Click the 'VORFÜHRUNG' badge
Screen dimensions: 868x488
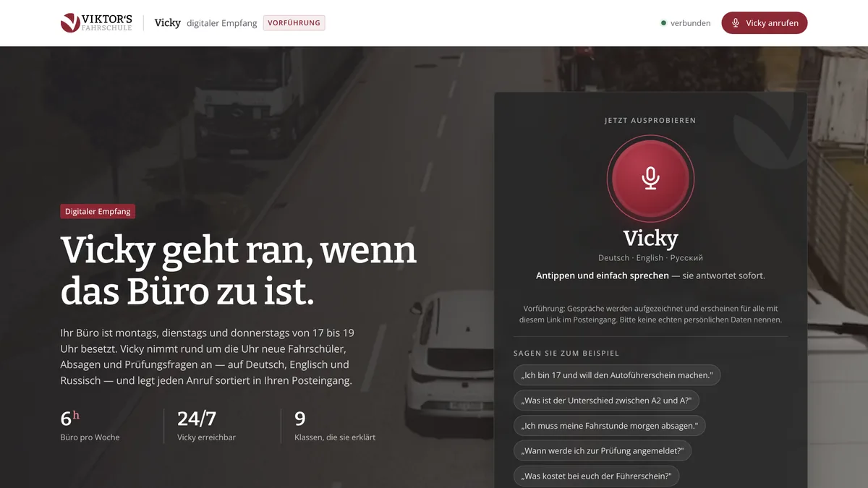pyautogui.click(x=294, y=23)
